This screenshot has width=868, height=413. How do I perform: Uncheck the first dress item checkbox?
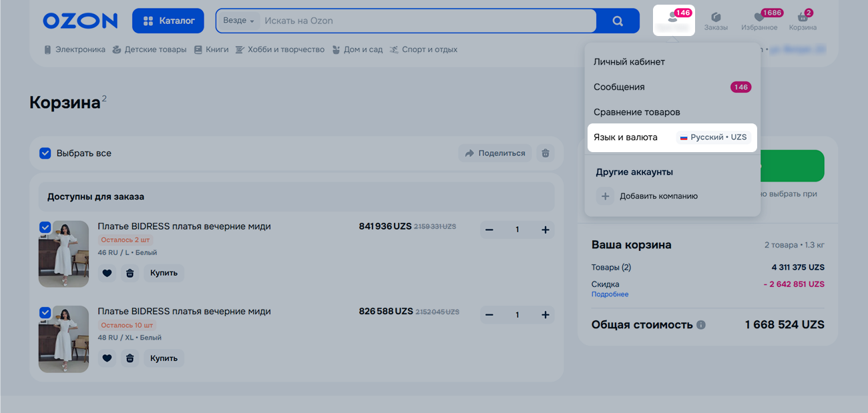45,228
